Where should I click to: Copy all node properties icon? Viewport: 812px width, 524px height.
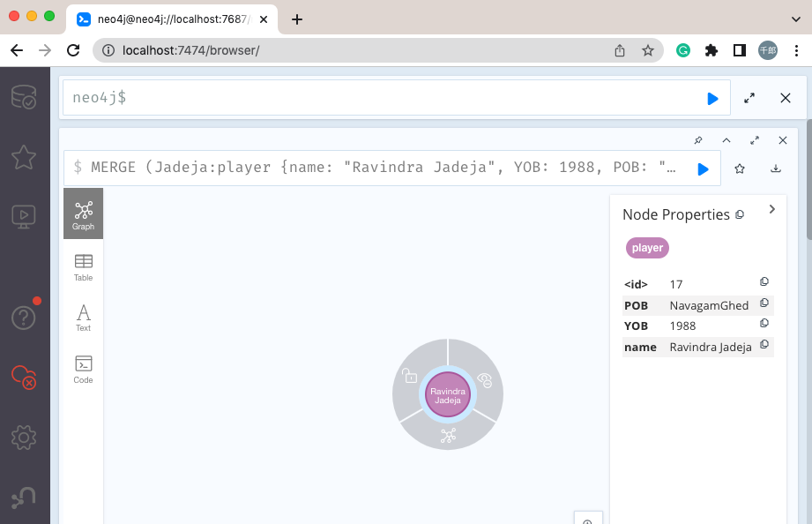pyautogui.click(x=740, y=214)
